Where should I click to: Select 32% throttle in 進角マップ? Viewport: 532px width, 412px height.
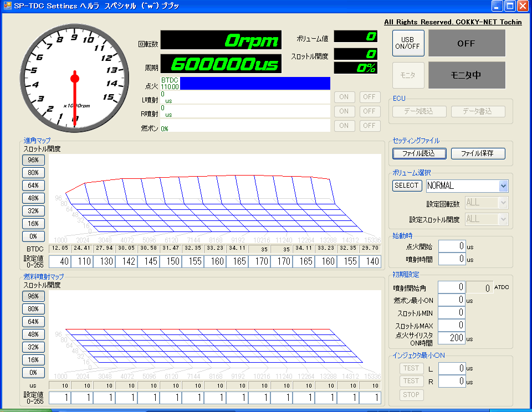pos(33,211)
